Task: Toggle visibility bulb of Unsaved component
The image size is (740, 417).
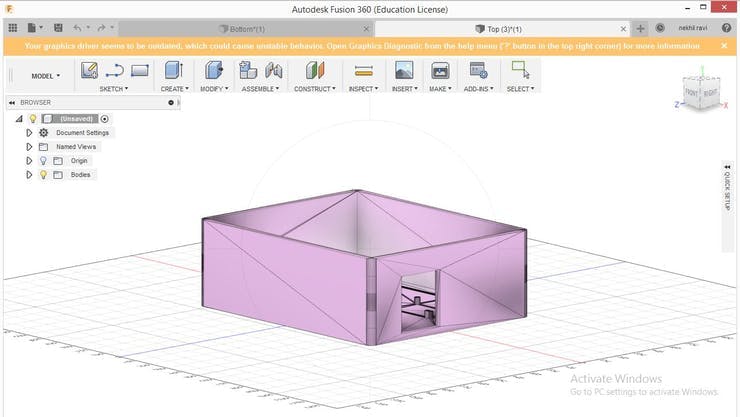Action: [33, 119]
